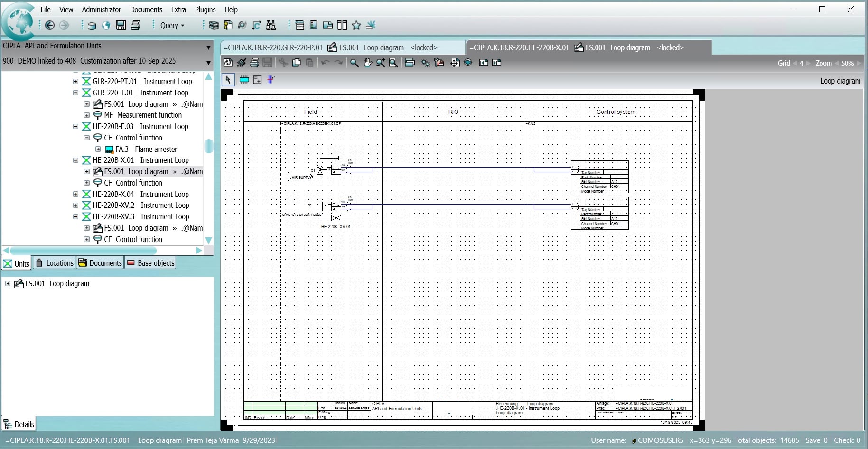
Task: Expand the FA.3 Flame arrester node
Action: click(98, 149)
